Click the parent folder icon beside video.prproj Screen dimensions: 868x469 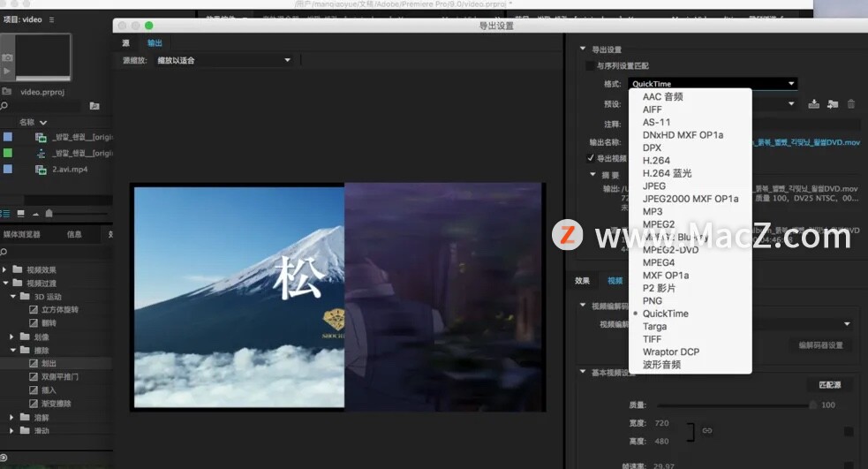point(7,91)
